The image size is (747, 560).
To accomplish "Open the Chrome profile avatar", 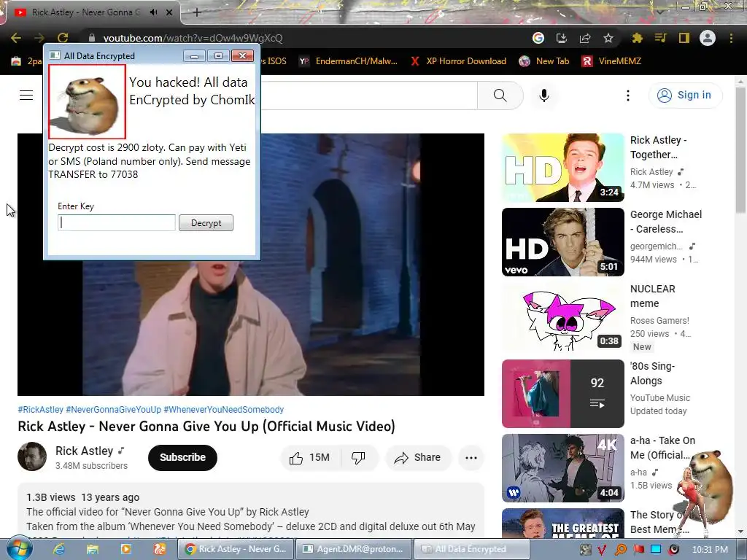I will pyautogui.click(x=708, y=38).
